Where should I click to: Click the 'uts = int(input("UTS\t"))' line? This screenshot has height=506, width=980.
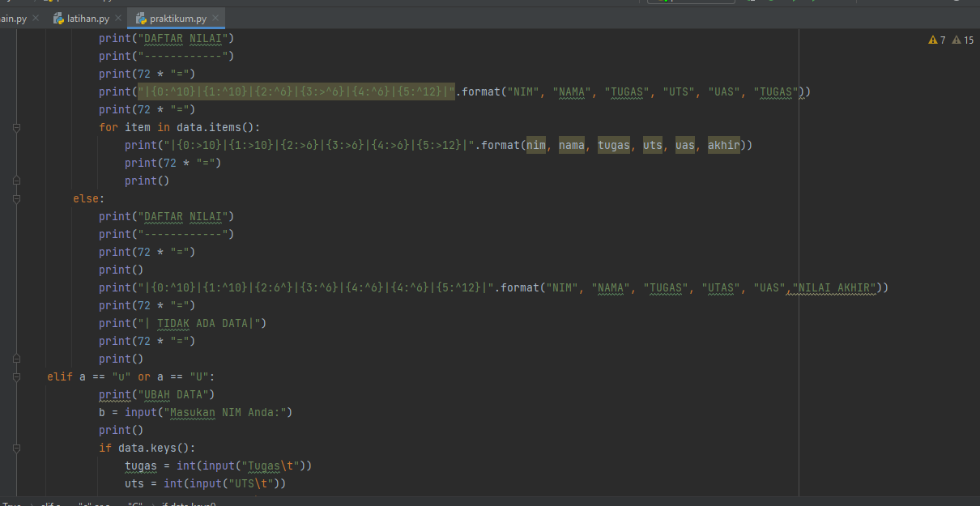click(x=205, y=483)
